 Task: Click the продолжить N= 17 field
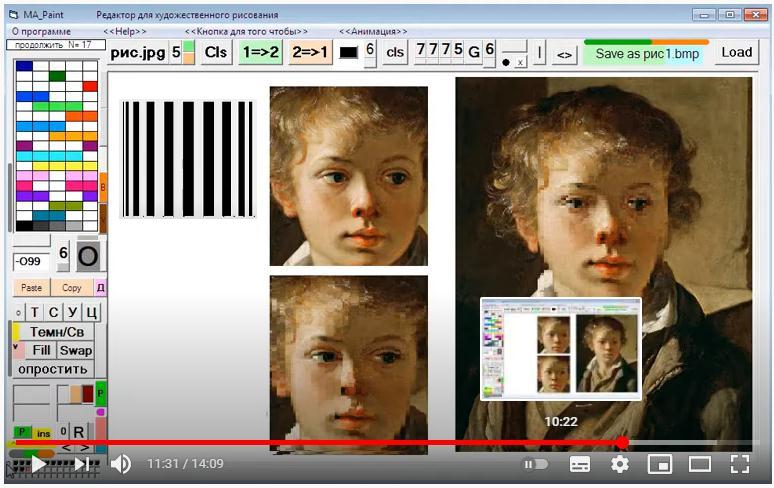pyautogui.click(x=56, y=45)
